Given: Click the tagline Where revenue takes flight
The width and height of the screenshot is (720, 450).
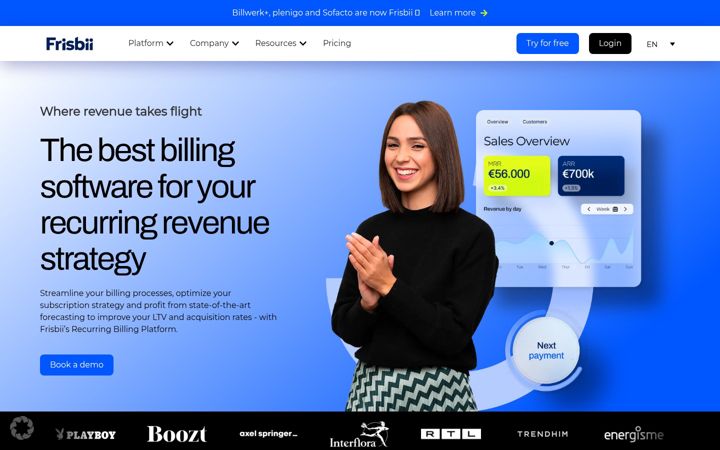Looking at the screenshot, I should 121,111.
